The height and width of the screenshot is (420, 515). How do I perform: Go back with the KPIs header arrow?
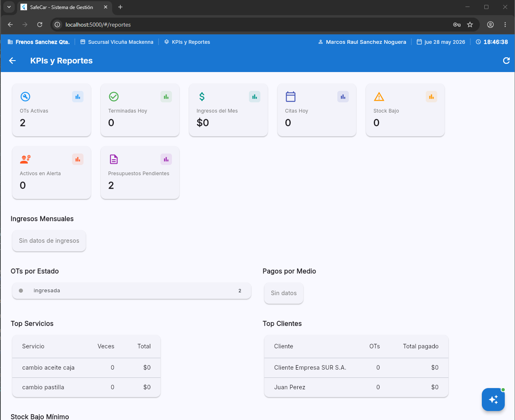12,61
